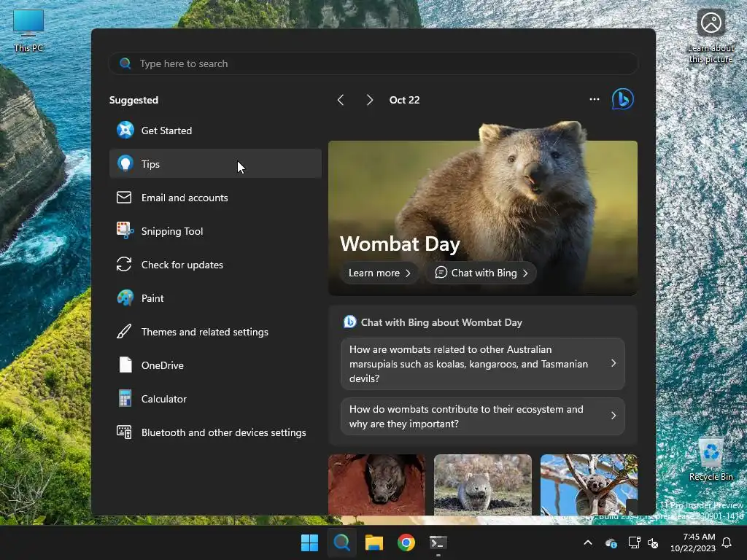Ask how wombats relate to other marsupials
This screenshot has height=560, width=747.
[483, 364]
